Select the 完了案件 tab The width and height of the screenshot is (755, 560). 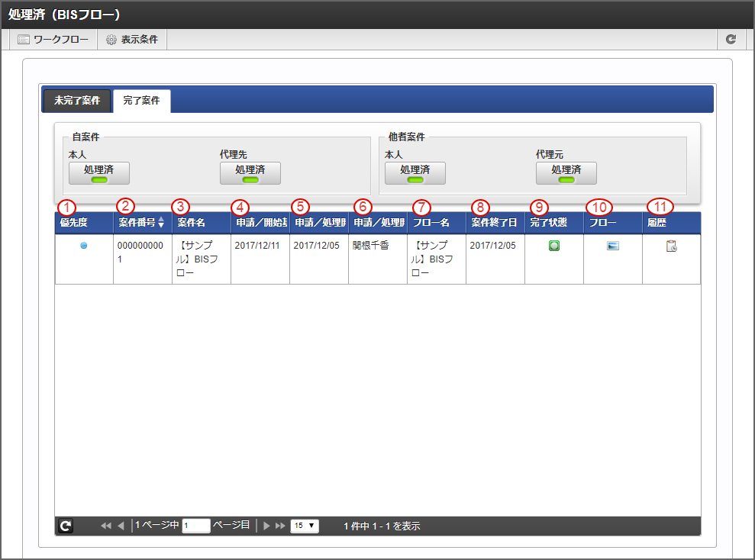pyautogui.click(x=141, y=101)
